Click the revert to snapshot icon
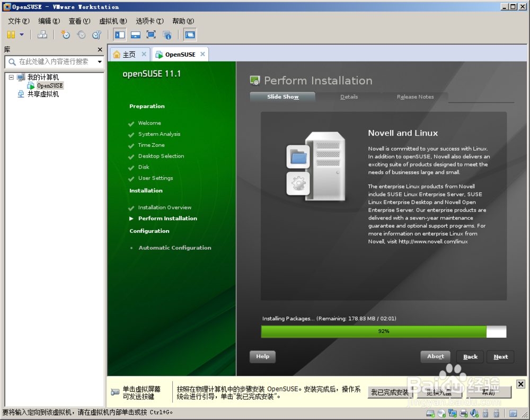Image resolution: width=530 pixels, height=420 pixels. tap(81, 34)
